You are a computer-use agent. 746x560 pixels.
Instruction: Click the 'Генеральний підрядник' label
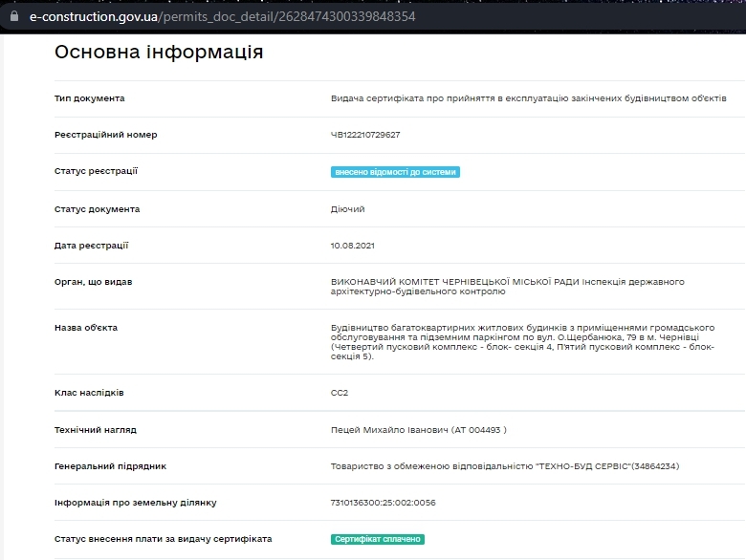tap(110, 466)
